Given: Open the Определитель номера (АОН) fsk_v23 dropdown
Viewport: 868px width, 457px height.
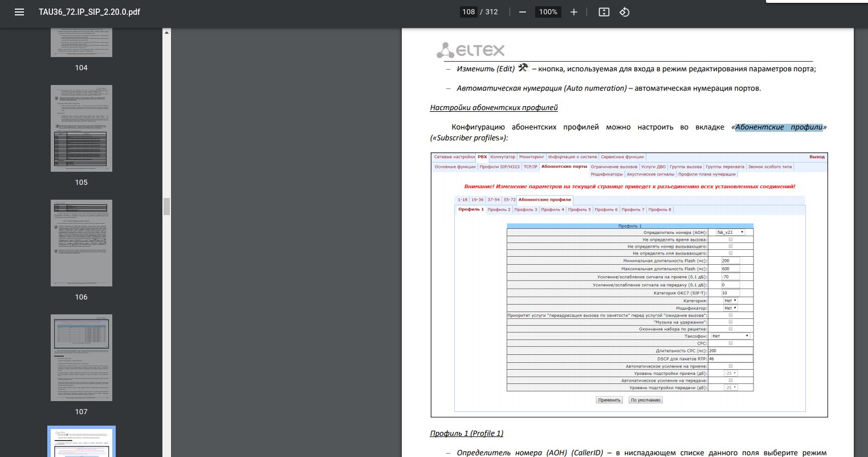Looking at the screenshot, I should click(x=731, y=232).
